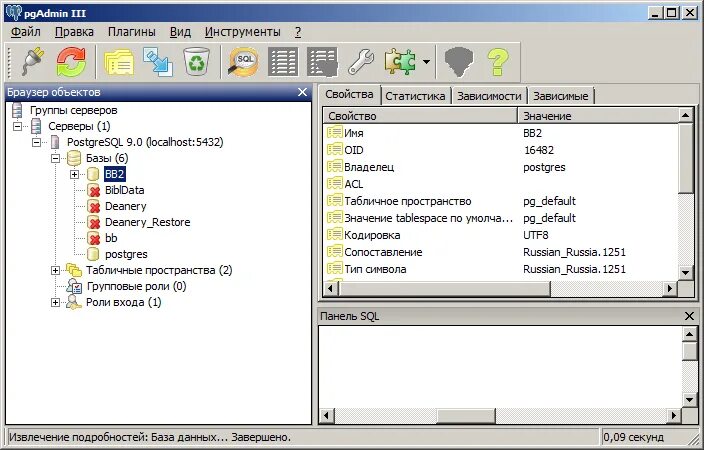Select the Кодировка property row

tap(500, 235)
